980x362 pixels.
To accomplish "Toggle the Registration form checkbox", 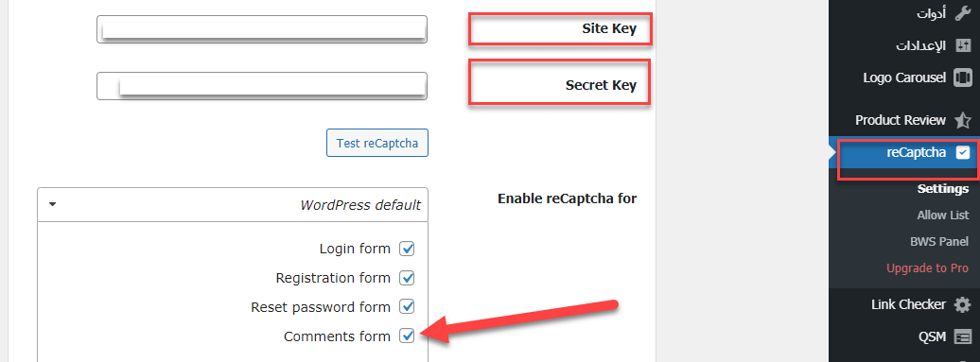I will [x=407, y=278].
